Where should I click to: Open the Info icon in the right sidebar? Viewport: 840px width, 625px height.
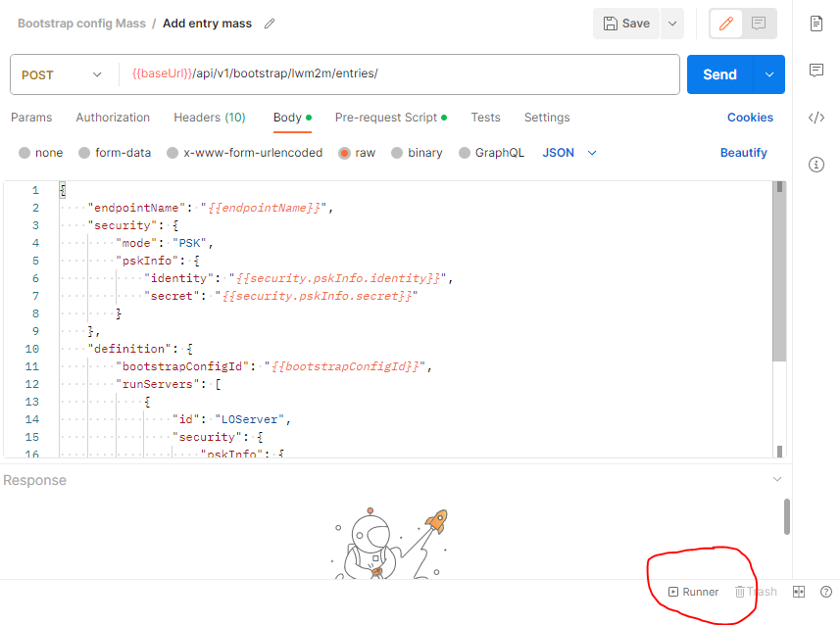(x=816, y=165)
